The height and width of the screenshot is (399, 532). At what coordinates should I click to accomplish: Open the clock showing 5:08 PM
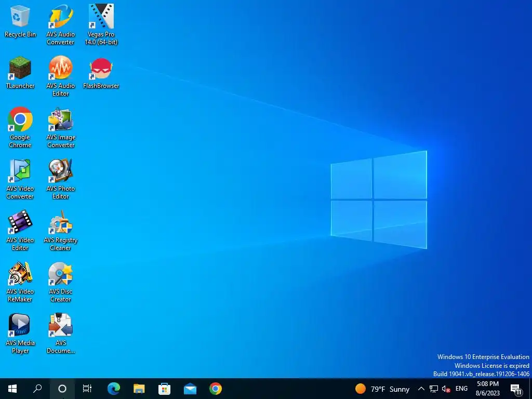click(x=487, y=389)
